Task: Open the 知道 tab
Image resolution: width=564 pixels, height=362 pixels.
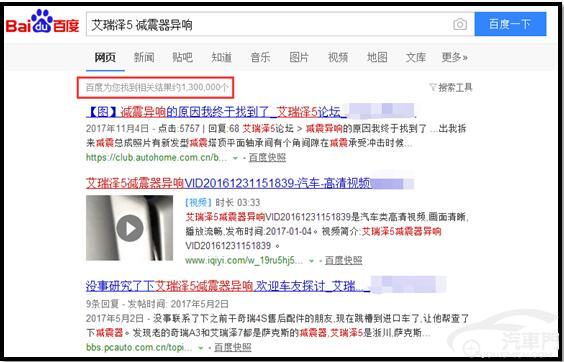Action: (222, 57)
